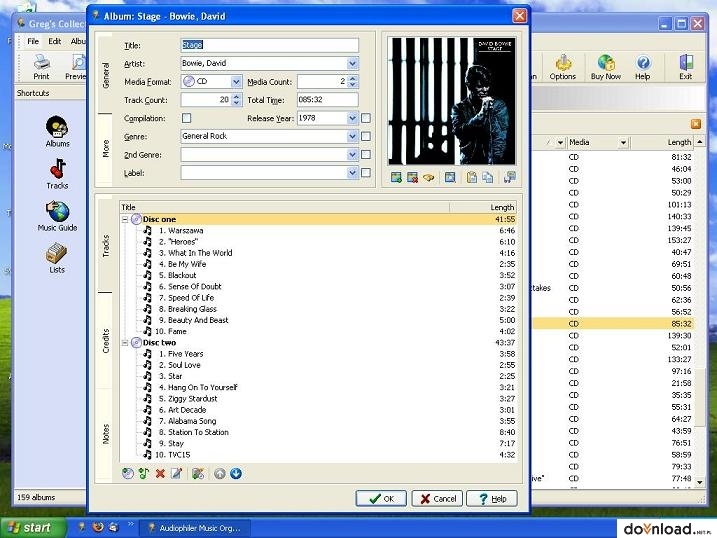Select Audiophiler taskbar button
Image resolution: width=717 pixels, height=538 pixels.
[x=195, y=528]
